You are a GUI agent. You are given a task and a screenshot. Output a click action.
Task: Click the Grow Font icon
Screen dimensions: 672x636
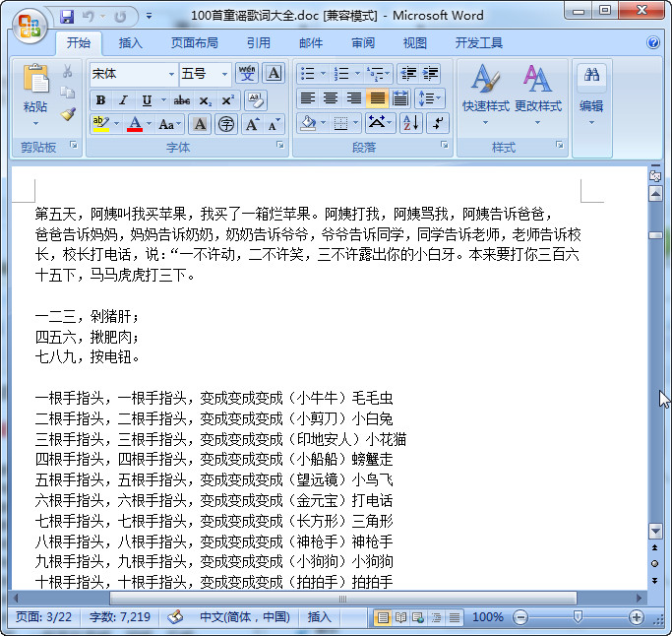[252, 124]
